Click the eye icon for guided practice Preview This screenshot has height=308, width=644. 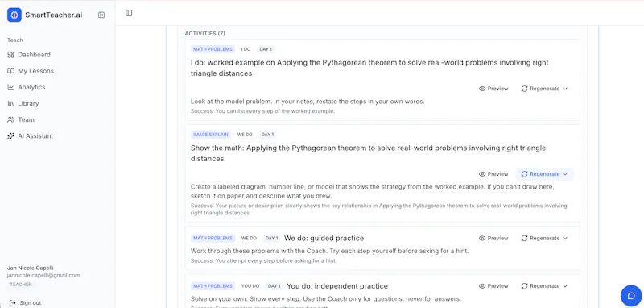coord(482,238)
